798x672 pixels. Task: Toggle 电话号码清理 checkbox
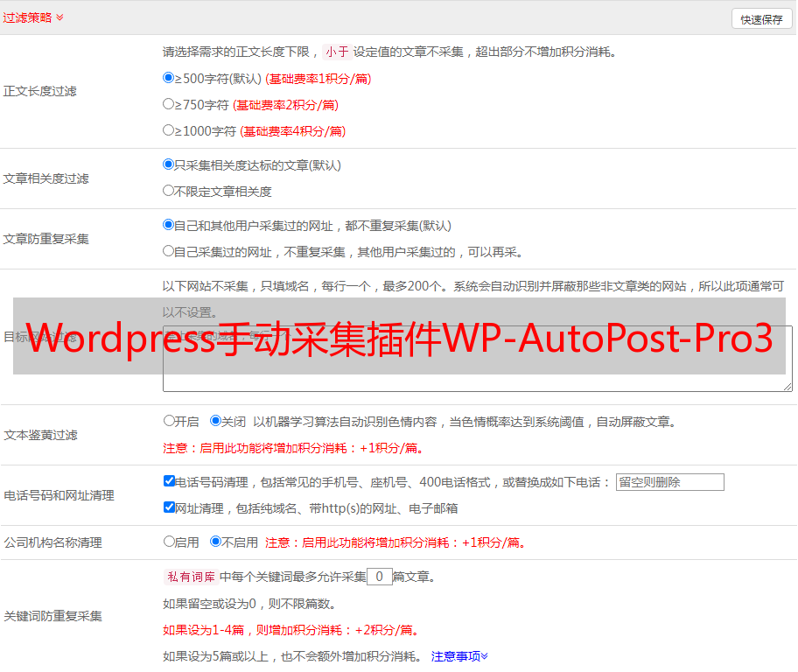tap(169, 481)
